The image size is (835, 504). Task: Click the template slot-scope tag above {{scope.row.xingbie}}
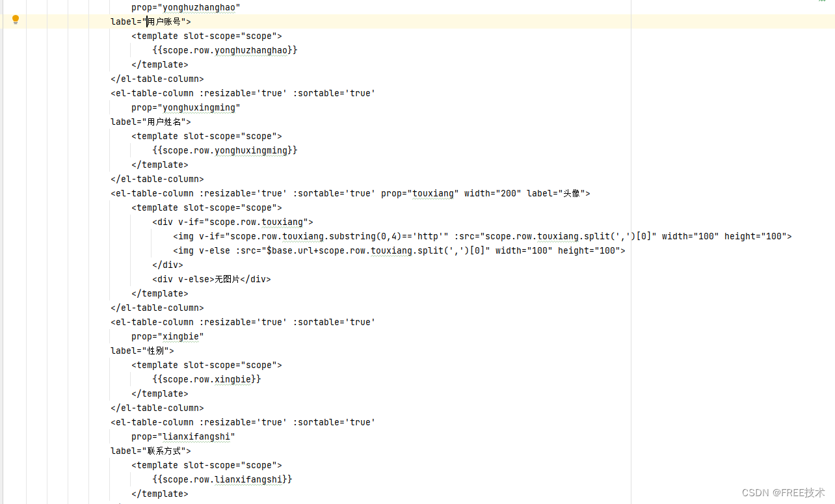point(207,365)
